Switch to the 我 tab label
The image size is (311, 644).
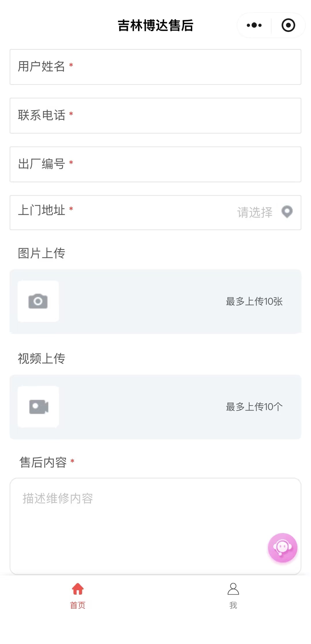(x=233, y=605)
